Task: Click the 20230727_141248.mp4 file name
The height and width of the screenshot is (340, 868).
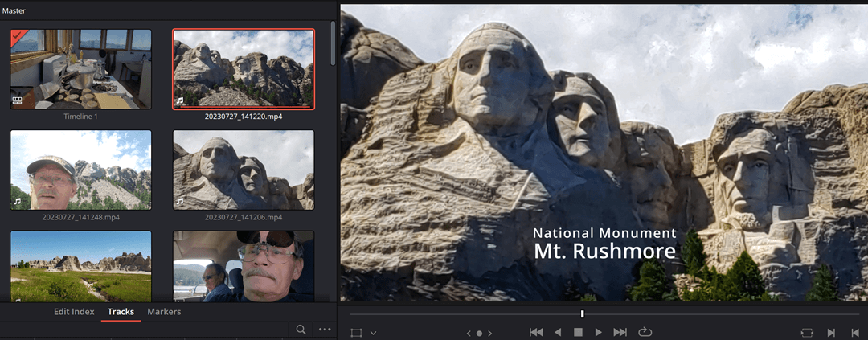Action: (81, 217)
